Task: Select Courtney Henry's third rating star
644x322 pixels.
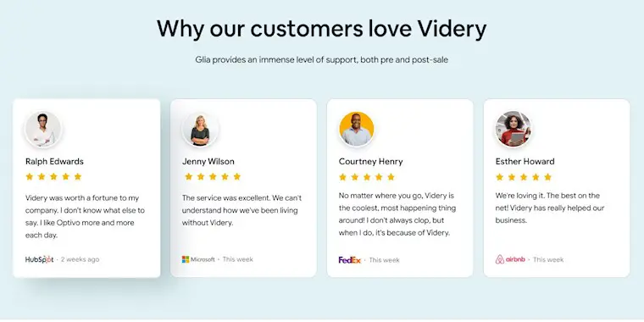Action: point(367,177)
